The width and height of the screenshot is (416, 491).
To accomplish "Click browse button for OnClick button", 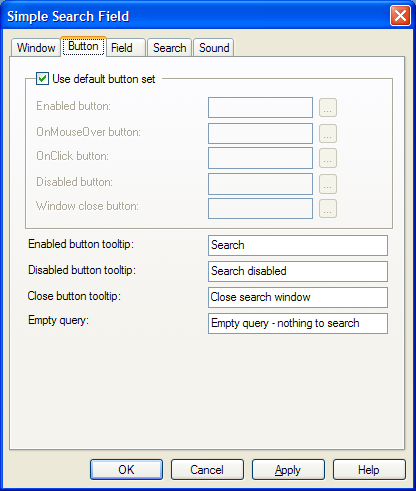I will coord(328,158).
